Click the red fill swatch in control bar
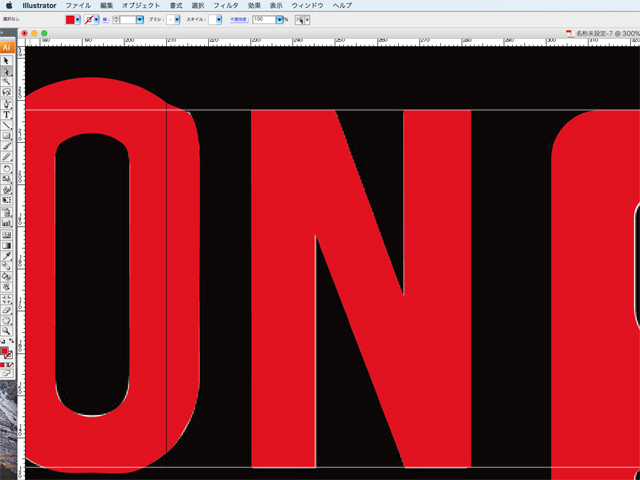This screenshot has height=480, width=640. click(x=69, y=19)
